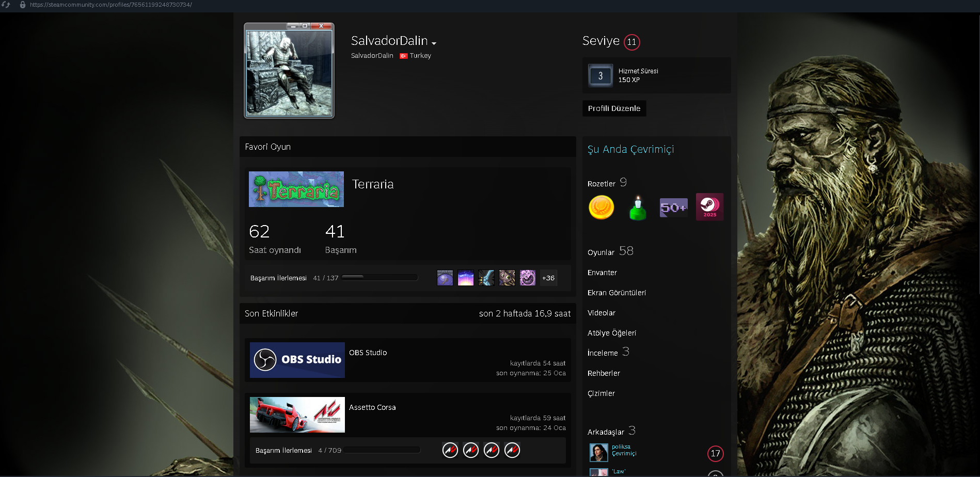Open the Terraria game title link
980x477 pixels.
pyautogui.click(x=373, y=184)
